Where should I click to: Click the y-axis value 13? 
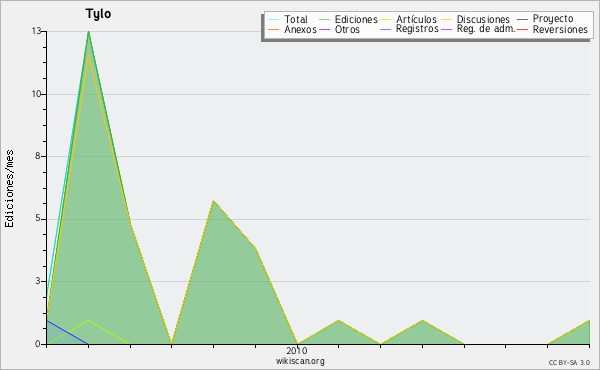(36, 31)
